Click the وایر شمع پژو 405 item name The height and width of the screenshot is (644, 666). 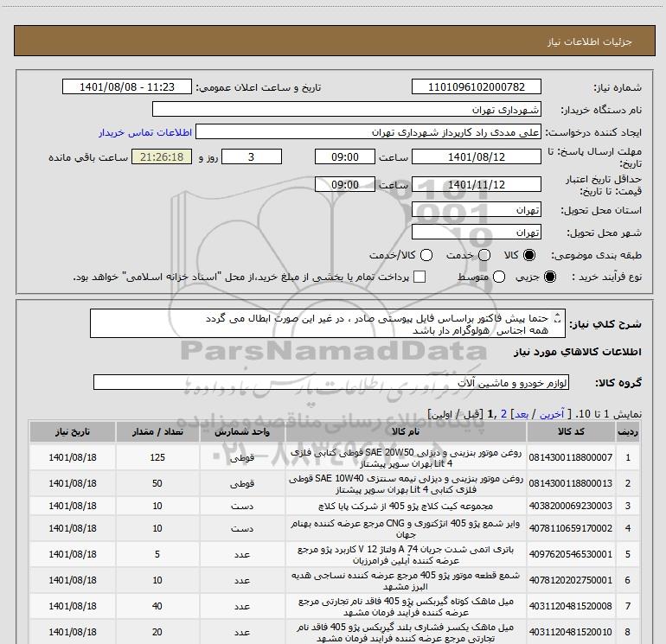(406, 528)
